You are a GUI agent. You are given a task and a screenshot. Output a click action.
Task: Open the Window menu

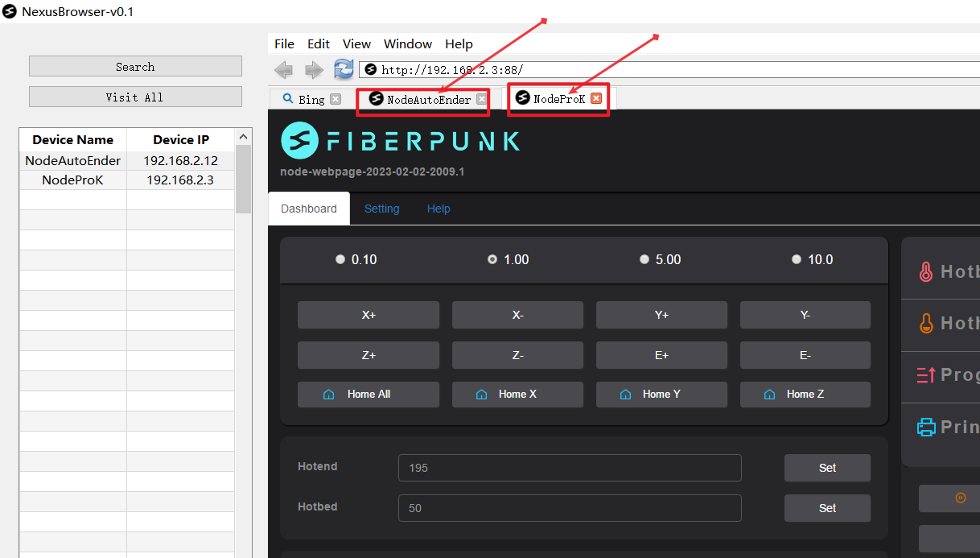click(408, 43)
